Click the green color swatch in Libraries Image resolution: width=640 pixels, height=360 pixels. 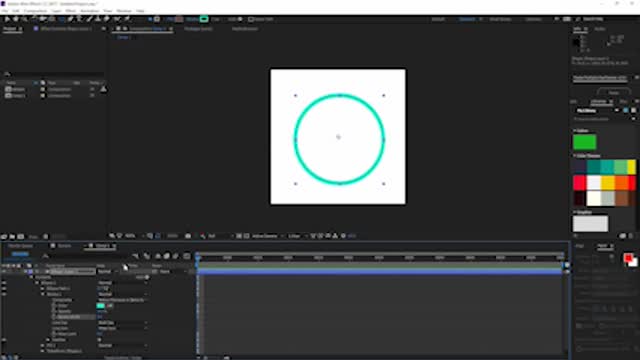[584, 142]
